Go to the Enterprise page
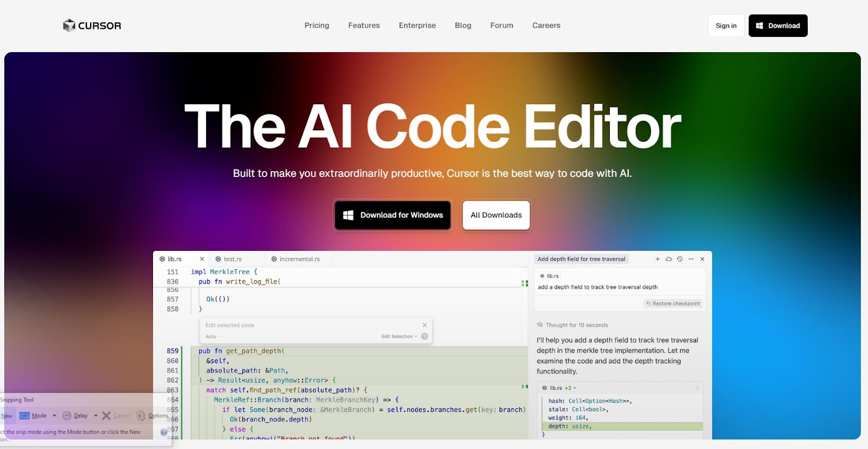The height and width of the screenshot is (449, 868). [x=417, y=26]
